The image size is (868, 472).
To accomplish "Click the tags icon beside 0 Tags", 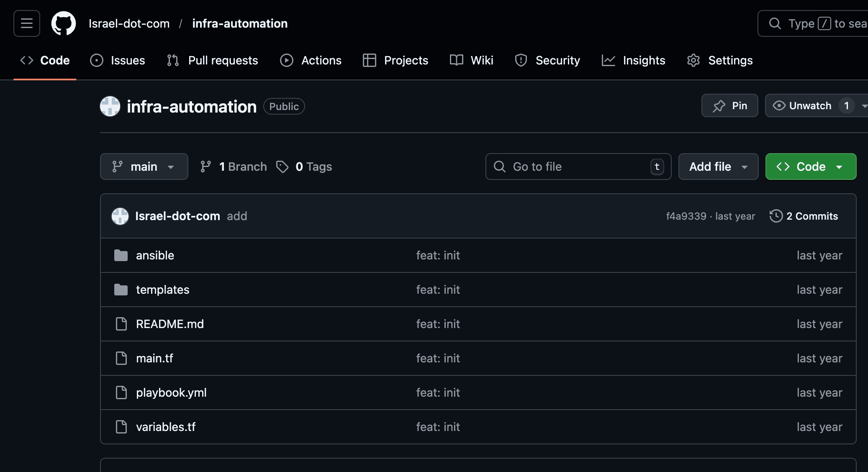I will click(x=283, y=167).
